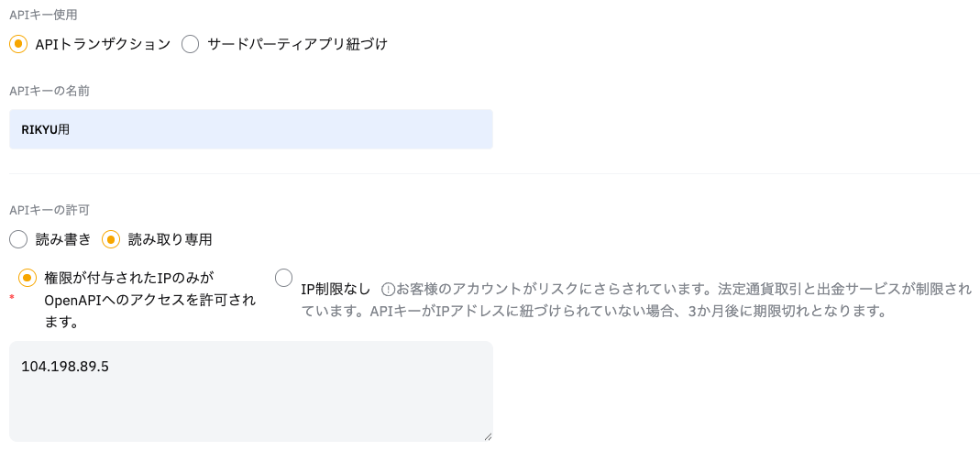Click the resize grip of the IP address box
The image size is (980, 451).
pos(487,436)
